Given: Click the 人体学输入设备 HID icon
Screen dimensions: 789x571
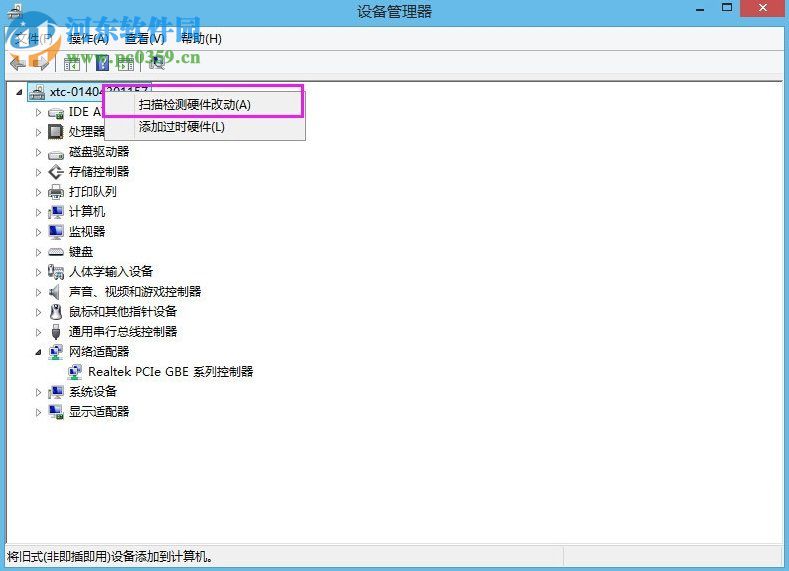Looking at the screenshot, I should (56, 272).
